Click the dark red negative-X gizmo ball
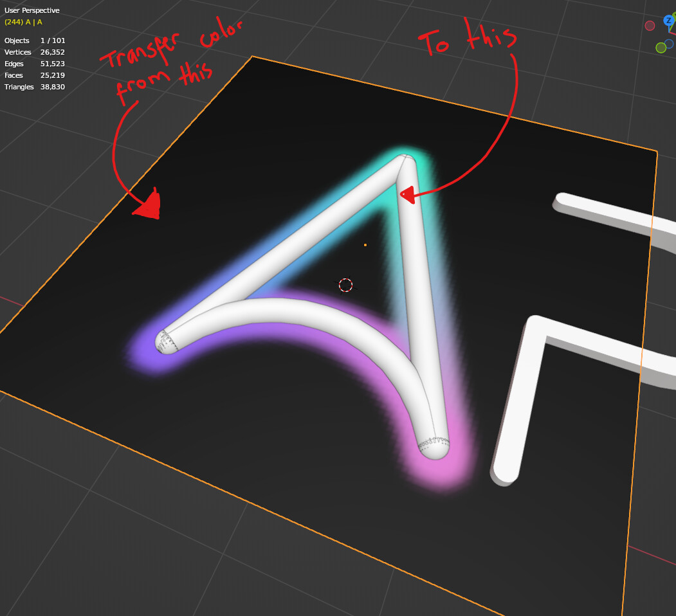 tap(650, 26)
